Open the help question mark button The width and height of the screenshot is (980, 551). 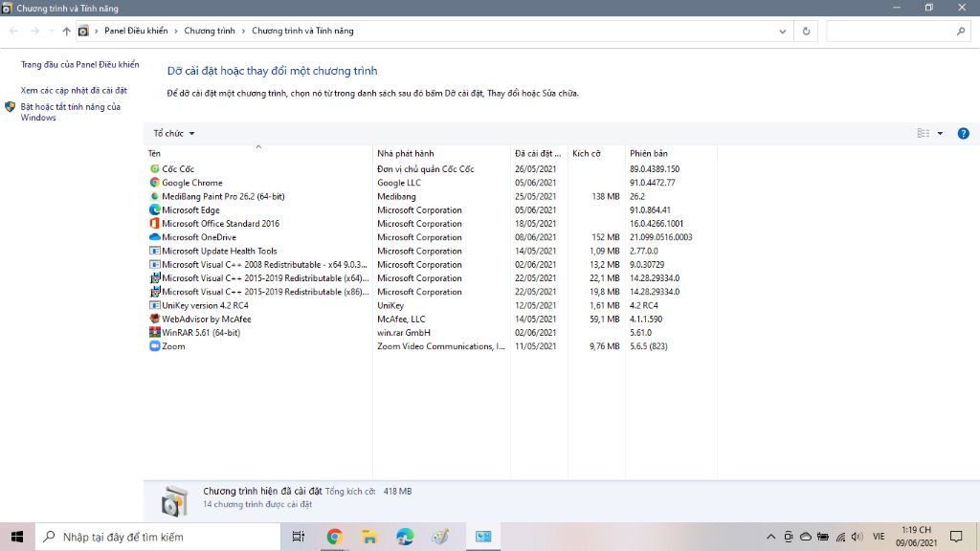963,133
